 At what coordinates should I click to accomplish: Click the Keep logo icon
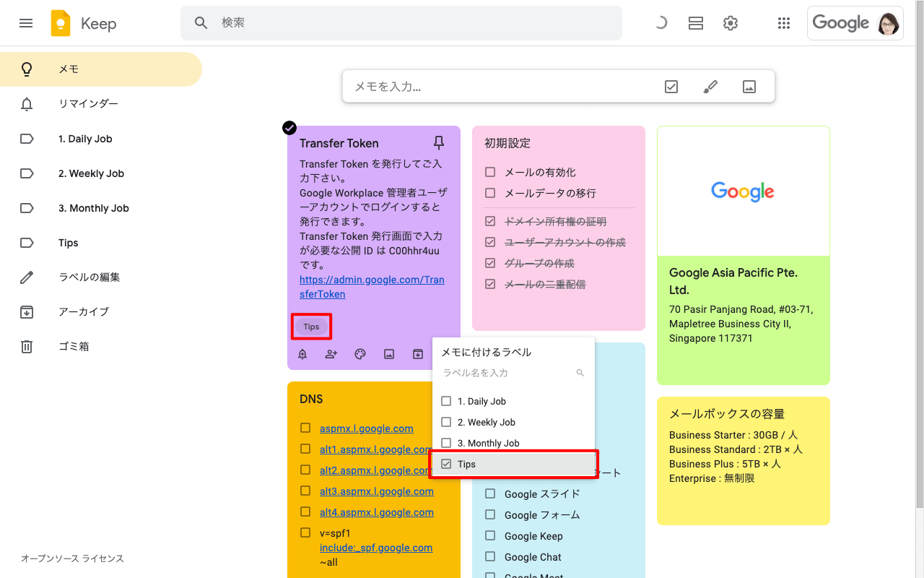coord(61,23)
